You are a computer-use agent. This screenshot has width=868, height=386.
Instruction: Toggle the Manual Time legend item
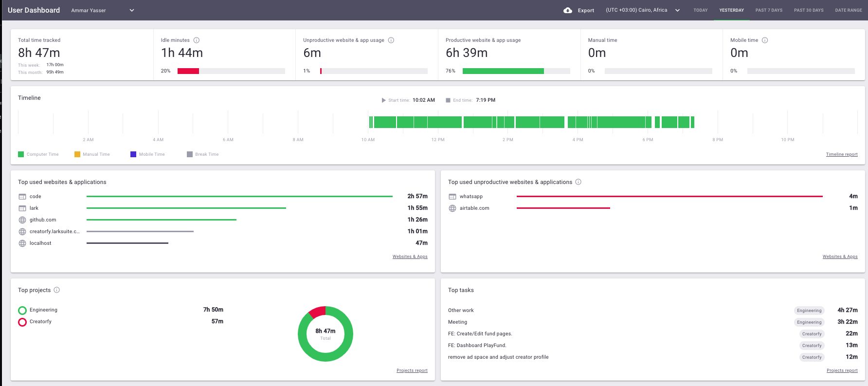click(x=92, y=154)
